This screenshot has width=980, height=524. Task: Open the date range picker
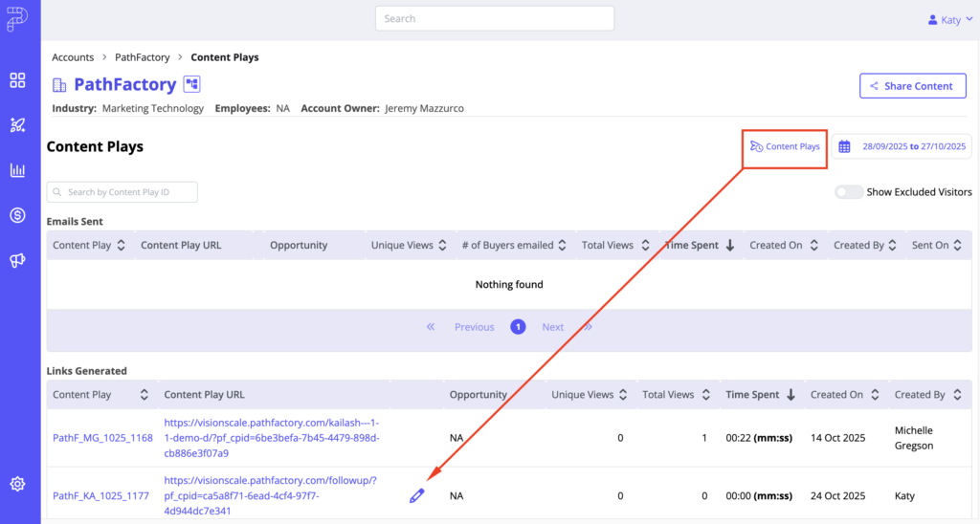tap(902, 146)
